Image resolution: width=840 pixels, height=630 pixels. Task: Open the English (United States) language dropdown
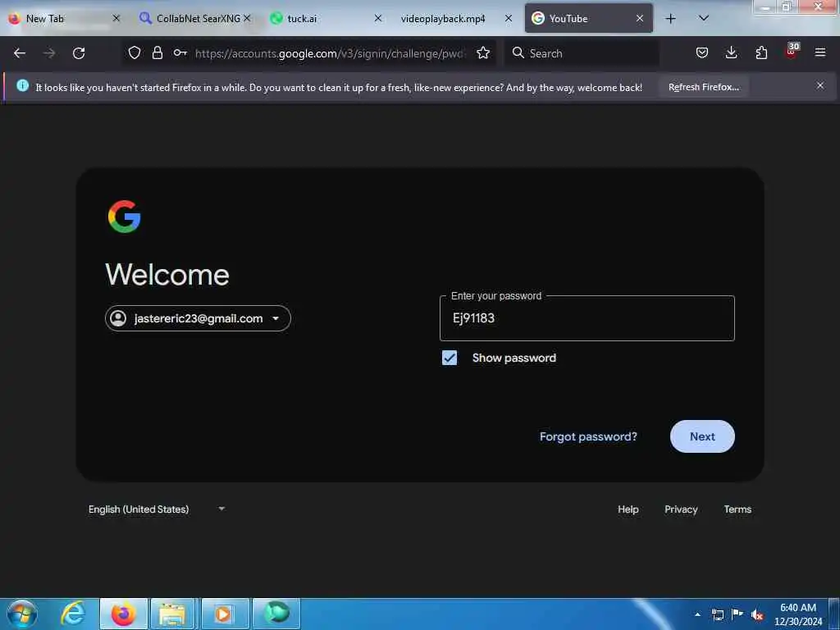[x=156, y=509]
